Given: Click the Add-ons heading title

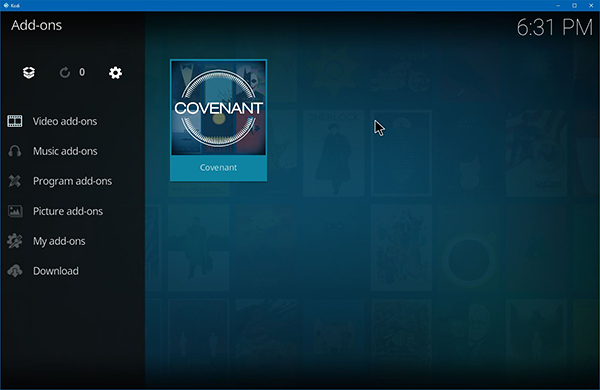Looking at the screenshot, I should point(36,25).
